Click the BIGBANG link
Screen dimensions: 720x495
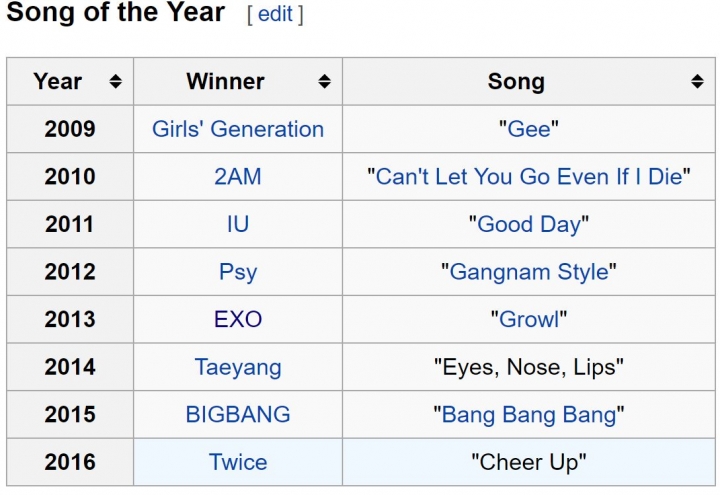tap(238, 414)
